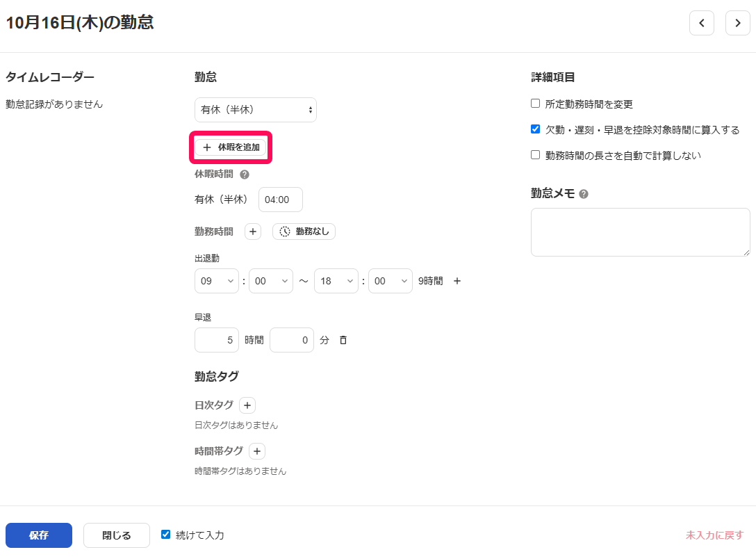Add a daily tag with 日次タグ plus
Viewport: 756px width, 559px height.
click(x=247, y=405)
